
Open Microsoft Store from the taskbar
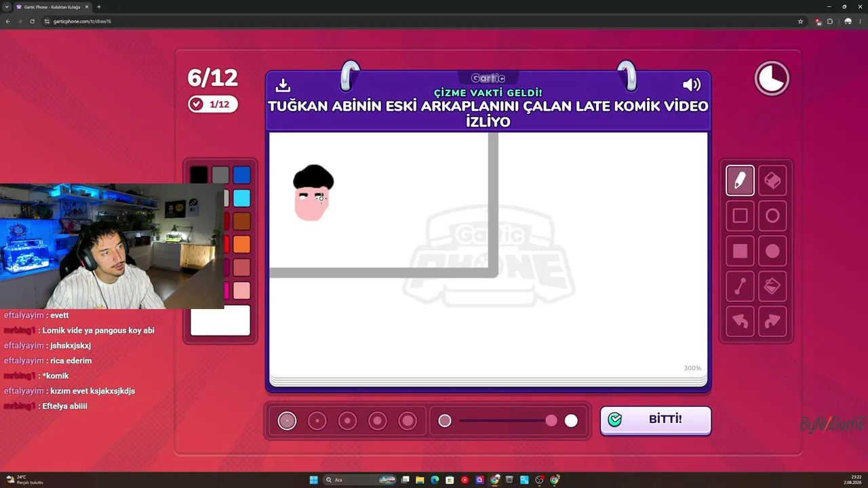tap(450, 480)
